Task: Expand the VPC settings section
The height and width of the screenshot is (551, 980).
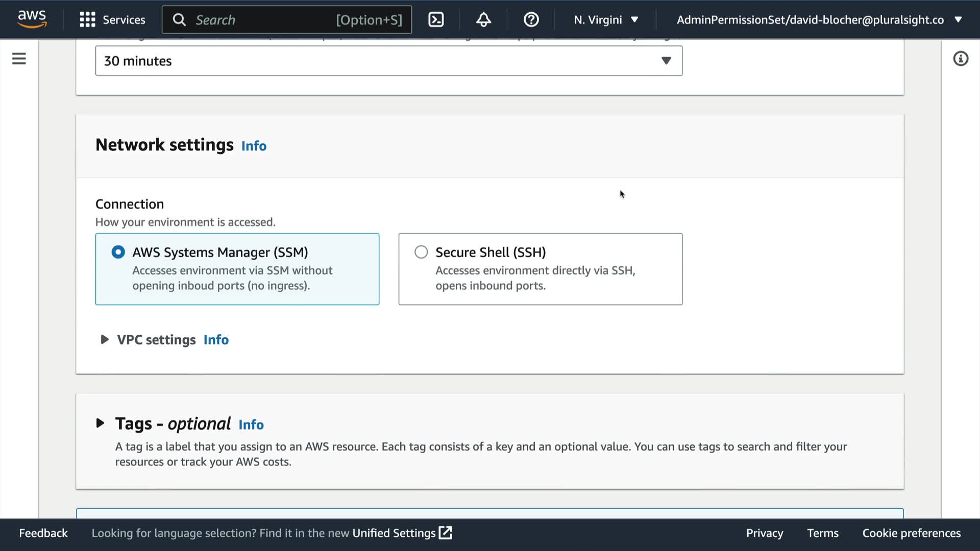Action: tap(105, 339)
